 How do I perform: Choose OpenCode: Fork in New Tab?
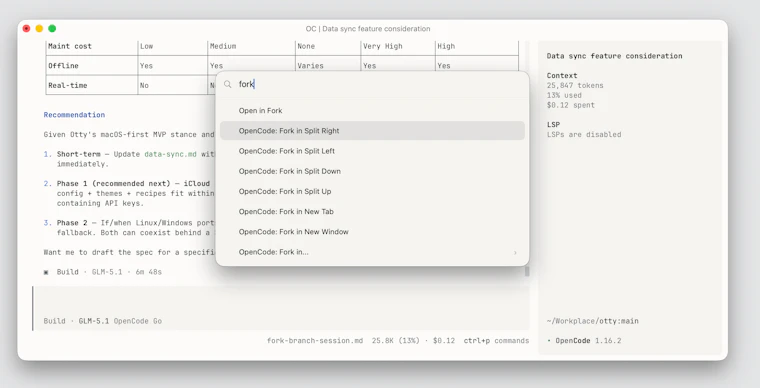(372, 212)
